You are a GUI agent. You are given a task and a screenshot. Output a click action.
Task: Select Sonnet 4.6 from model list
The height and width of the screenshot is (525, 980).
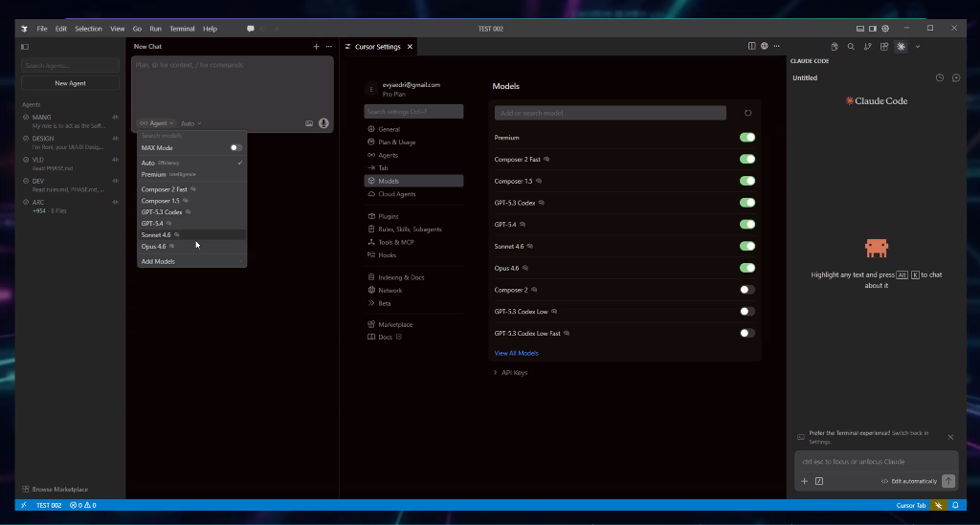pos(157,235)
